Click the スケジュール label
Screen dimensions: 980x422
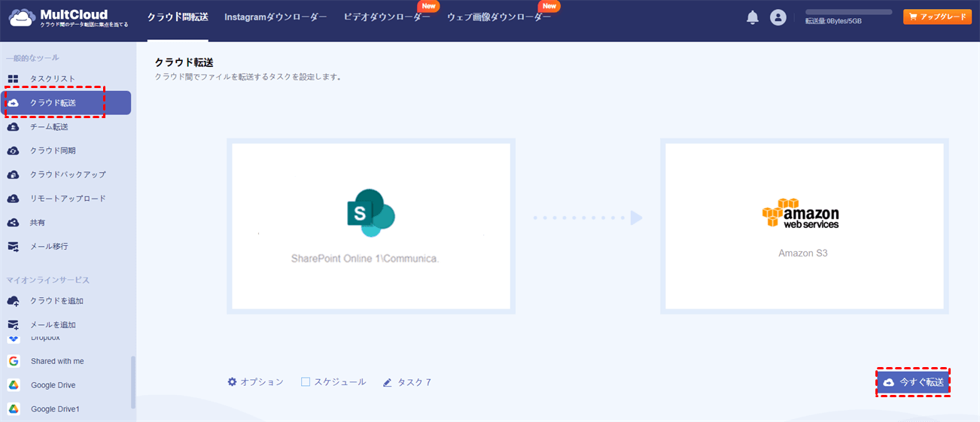click(x=340, y=382)
